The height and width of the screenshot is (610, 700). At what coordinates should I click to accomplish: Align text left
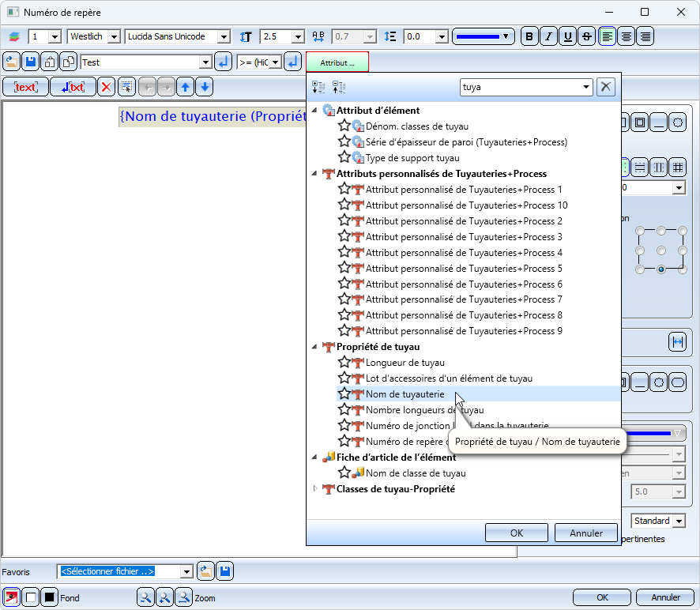pyautogui.click(x=607, y=36)
